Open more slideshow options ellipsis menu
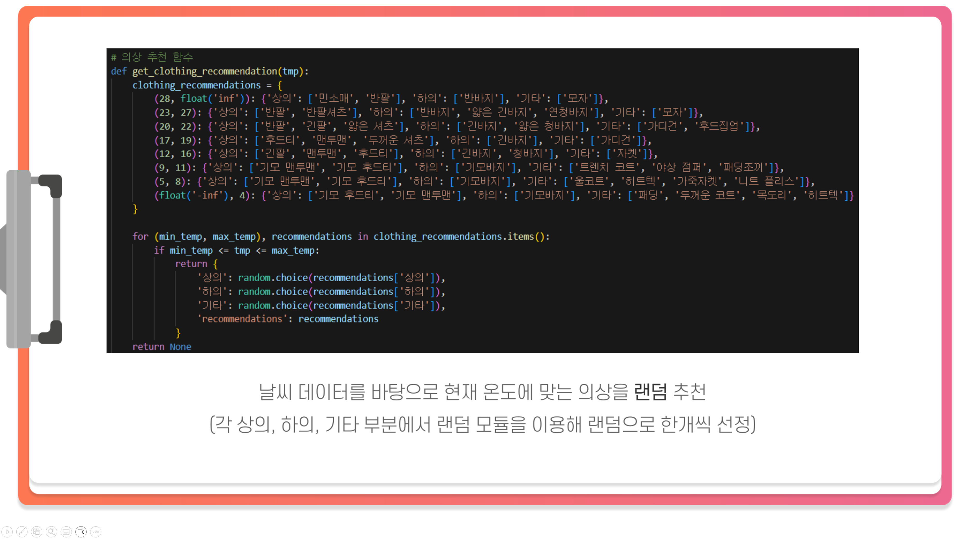This screenshot has height=539, width=980. click(96, 531)
